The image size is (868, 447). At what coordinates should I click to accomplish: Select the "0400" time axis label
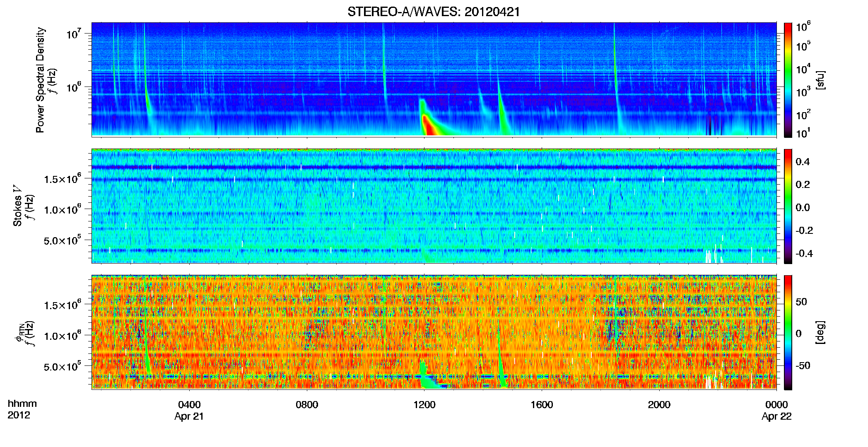(189, 405)
